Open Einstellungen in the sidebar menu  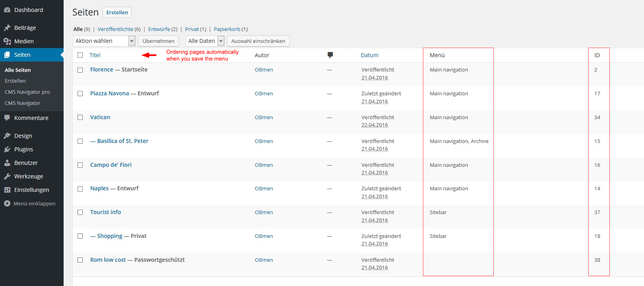(32, 190)
